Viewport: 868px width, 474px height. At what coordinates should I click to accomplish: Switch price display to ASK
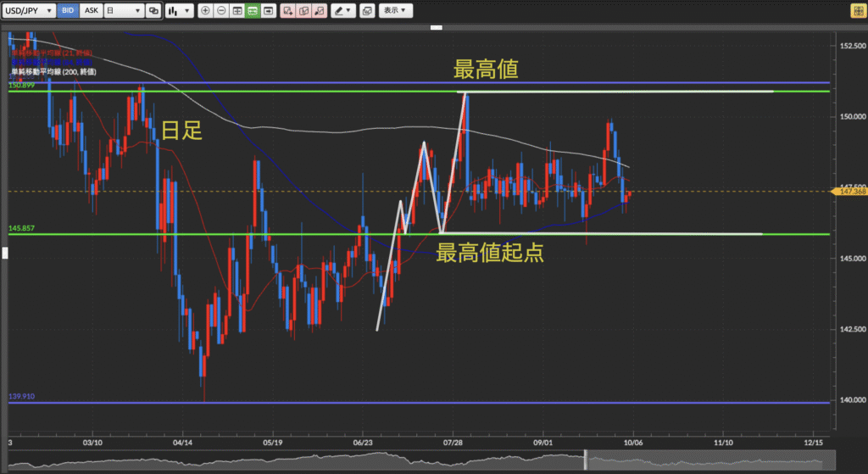point(92,11)
